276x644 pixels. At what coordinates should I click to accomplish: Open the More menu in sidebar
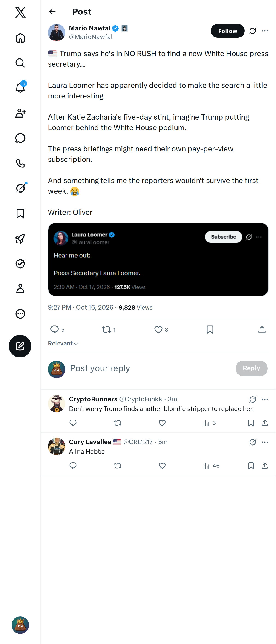[20, 314]
